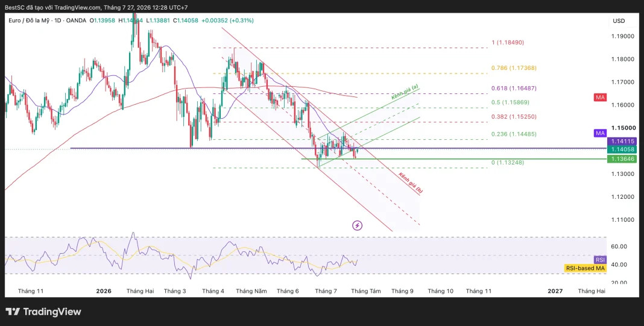This screenshot has height=326, width=644.
Task: Click 1.19000 on the price axis
Action: tap(622, 37)
